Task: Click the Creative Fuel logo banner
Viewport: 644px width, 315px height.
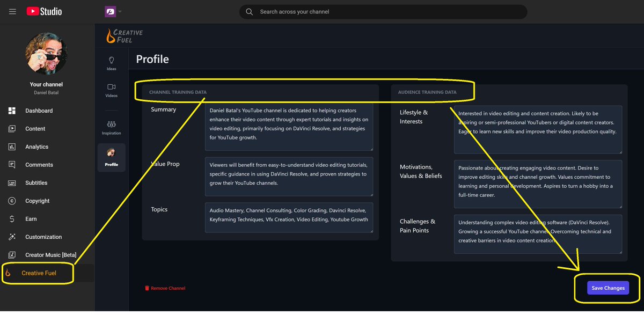Action: pyautogui.click(x=125, y=35)
